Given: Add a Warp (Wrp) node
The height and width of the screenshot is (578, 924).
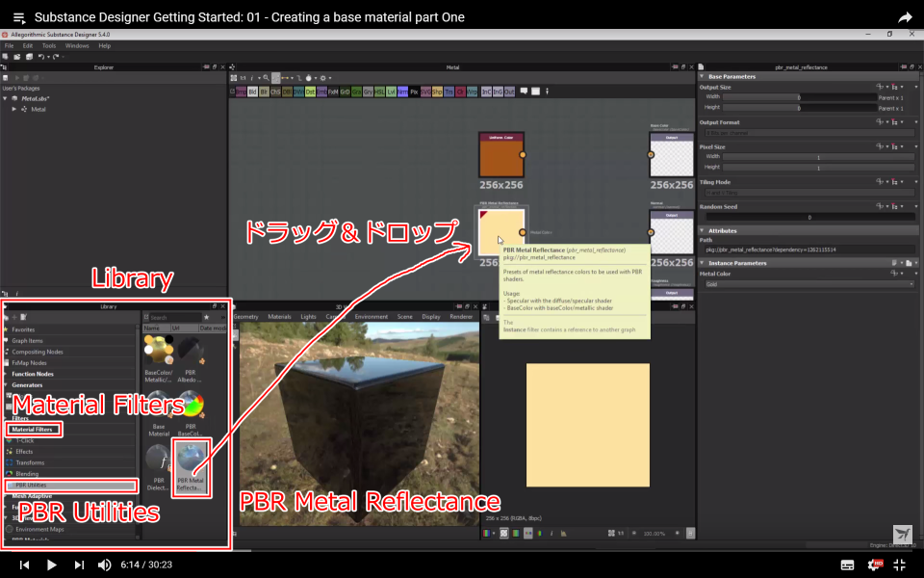Looking at the screenshot, I should (472, 92).
